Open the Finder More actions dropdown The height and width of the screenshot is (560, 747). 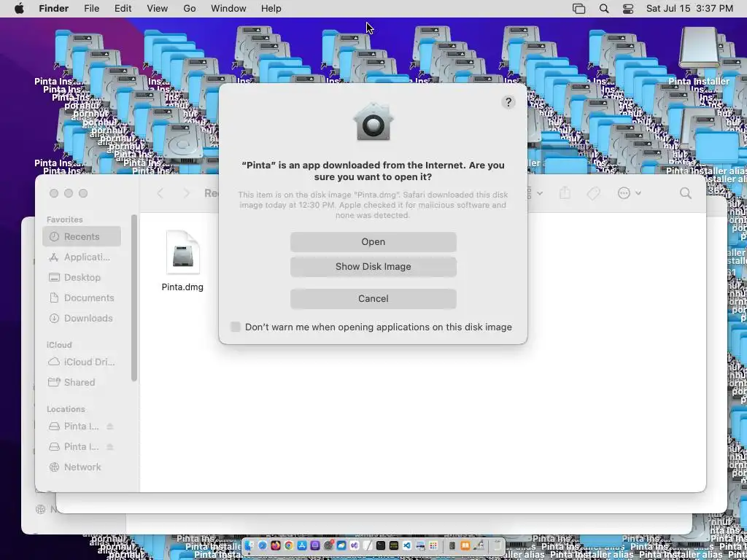[629, 192]
